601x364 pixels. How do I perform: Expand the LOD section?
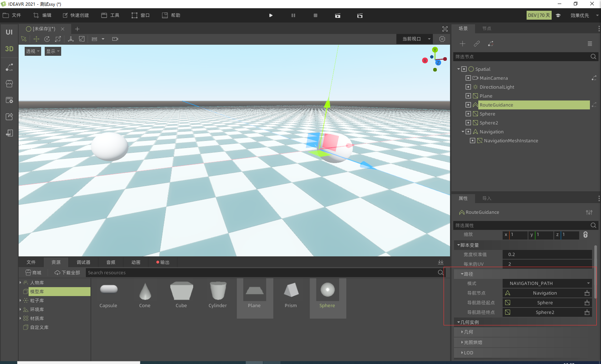467,353
